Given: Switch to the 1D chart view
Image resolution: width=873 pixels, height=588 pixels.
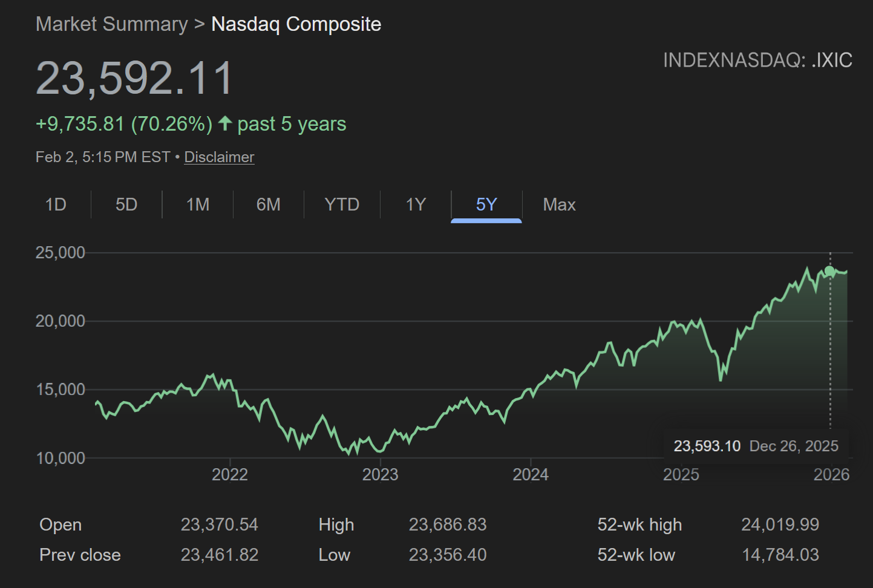Looking at the screenshot, I should (x=55, y=204).
